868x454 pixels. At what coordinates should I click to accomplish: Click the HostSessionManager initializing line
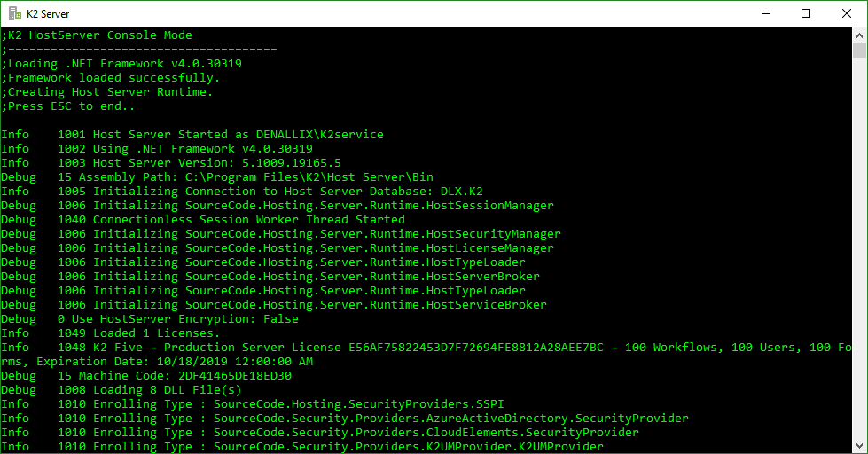coord(278,206)
